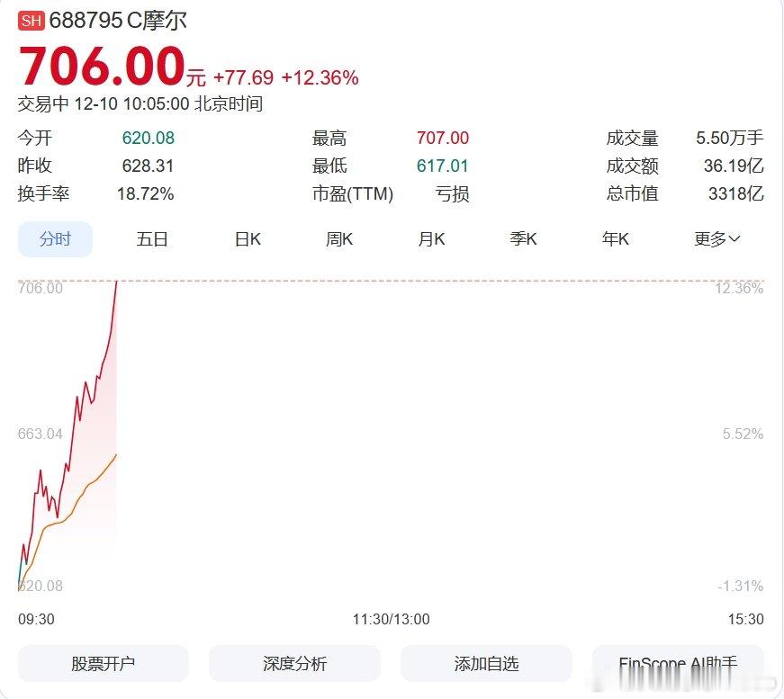Open 股票开户 account opening

[102, 663]
